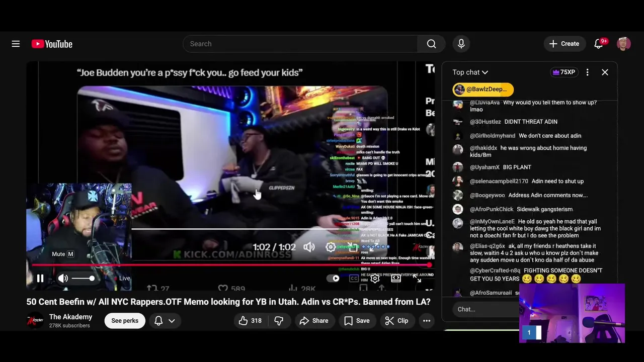Open live chat more options menu

point(587,72)
